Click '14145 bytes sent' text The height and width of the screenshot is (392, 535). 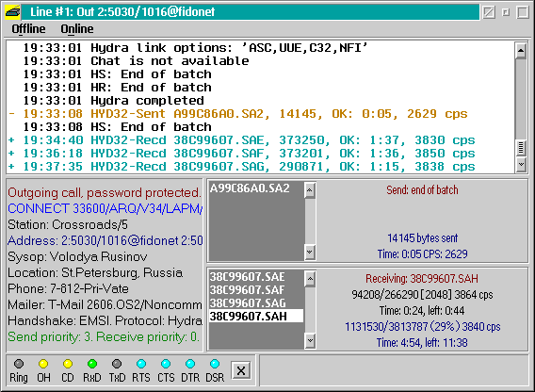tap(422, 238)
